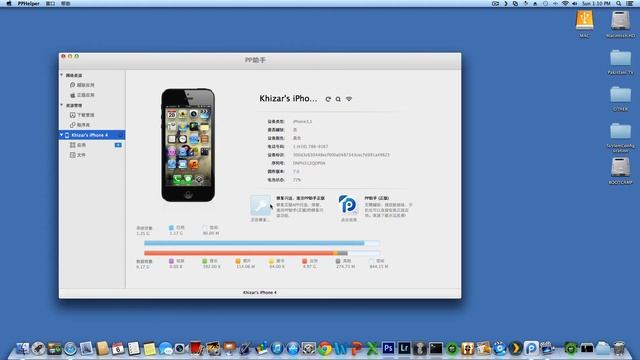Open the jailbreak apps item with bubble icon

pos(82,85)
